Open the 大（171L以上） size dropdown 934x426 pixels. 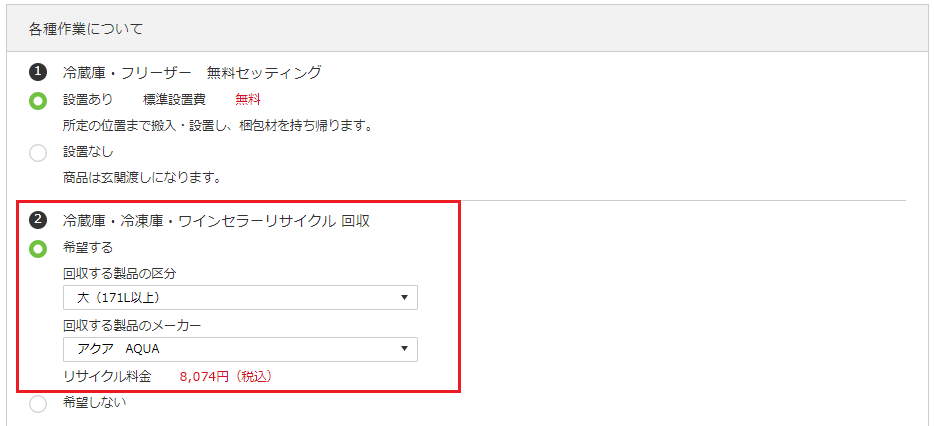(240, 298)
